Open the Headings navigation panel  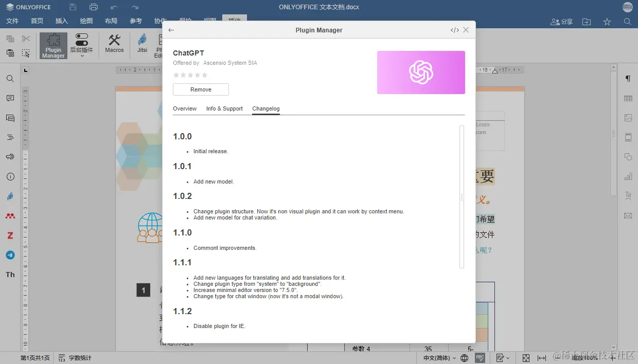pos(10,137)
